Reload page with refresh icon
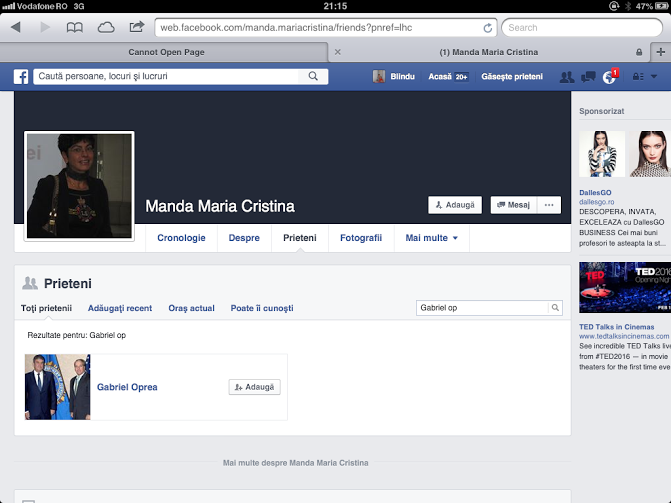This screenshot has height=503, width=671. coord(487,28)
